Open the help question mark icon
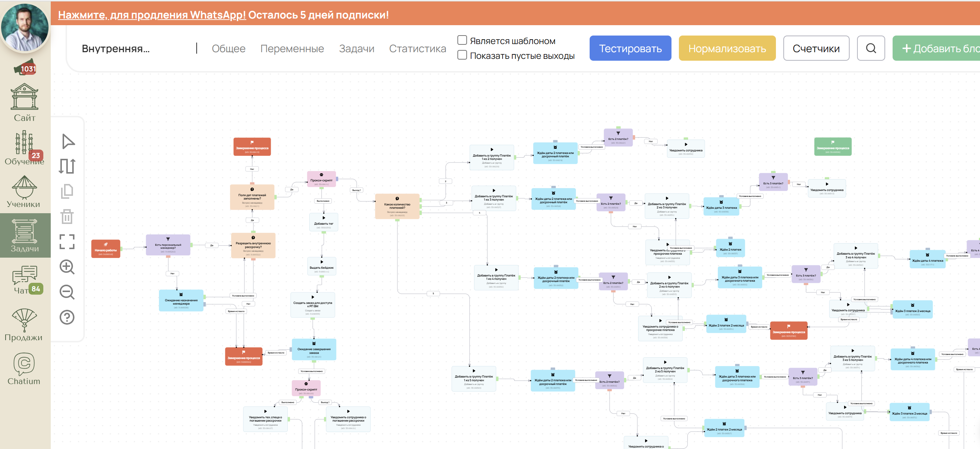 tap(67, 317)
